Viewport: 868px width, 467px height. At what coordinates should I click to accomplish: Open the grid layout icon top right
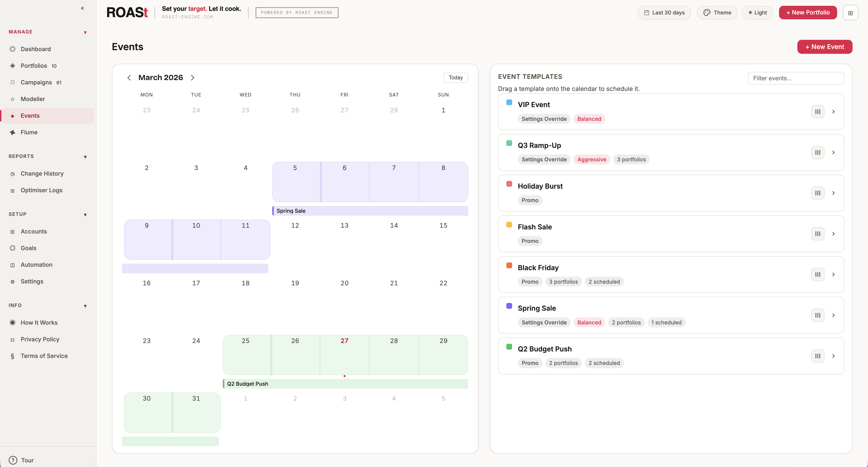pyautogui.click(x=850, y=13)
